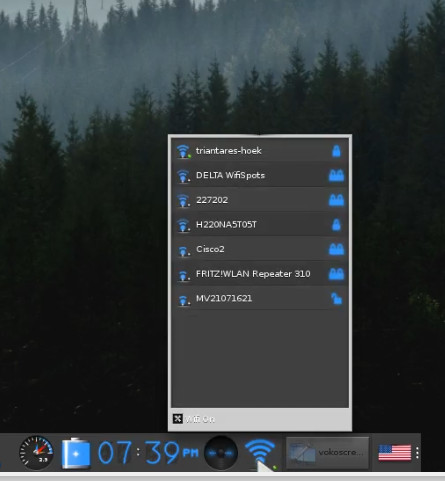Switch to the vokoscreen taskbar window

click(328, 453)
